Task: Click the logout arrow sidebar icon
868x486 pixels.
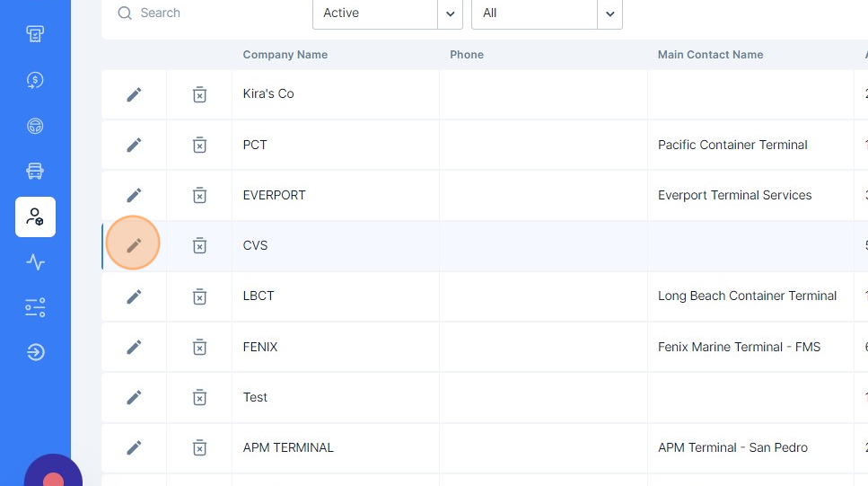Action: (x=35, y=352)
